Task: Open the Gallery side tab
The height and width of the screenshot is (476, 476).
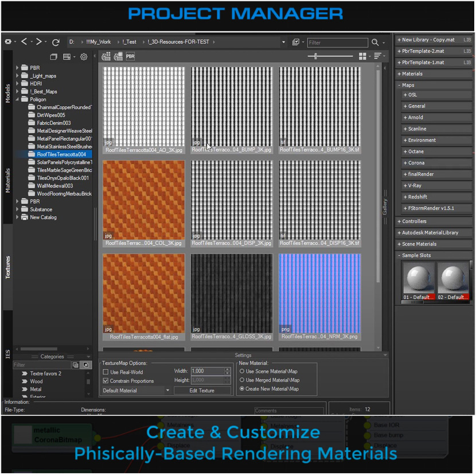Action: coord(385,206)
